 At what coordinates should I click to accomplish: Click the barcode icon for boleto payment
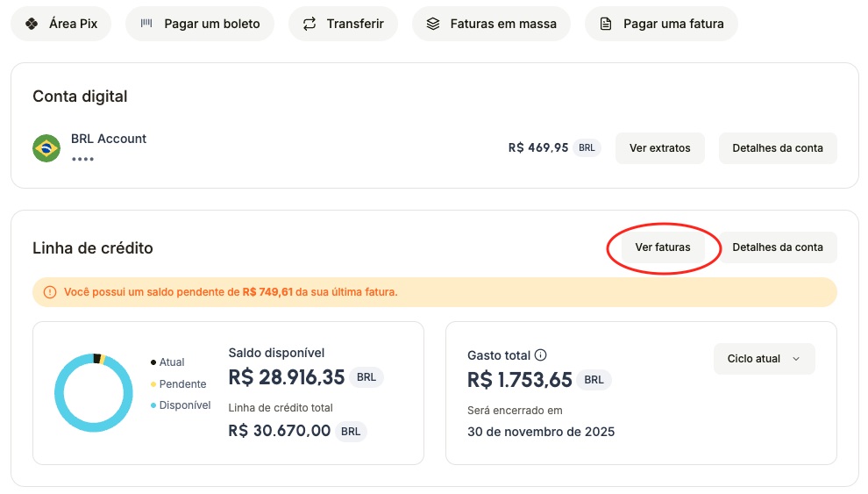[x=146, y=24]
